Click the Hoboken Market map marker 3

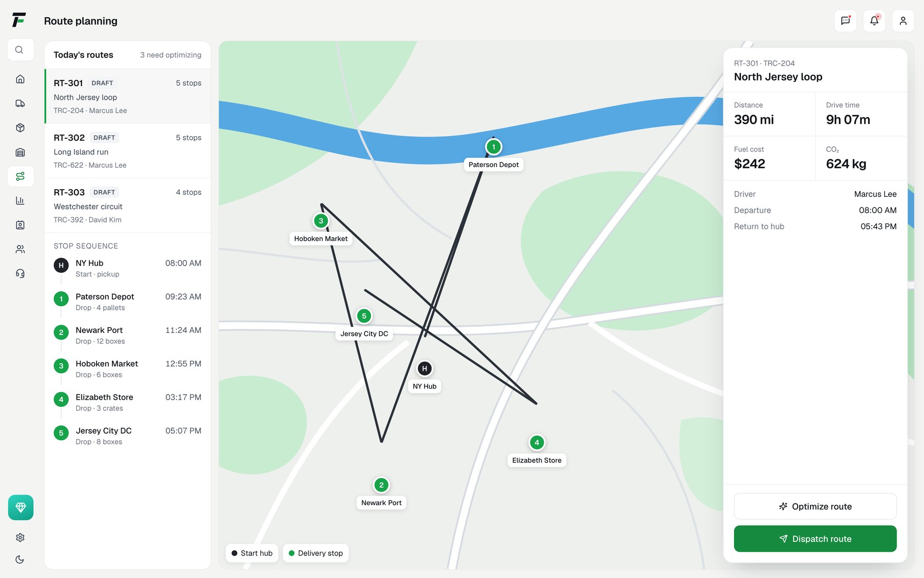tap(321, 221)
